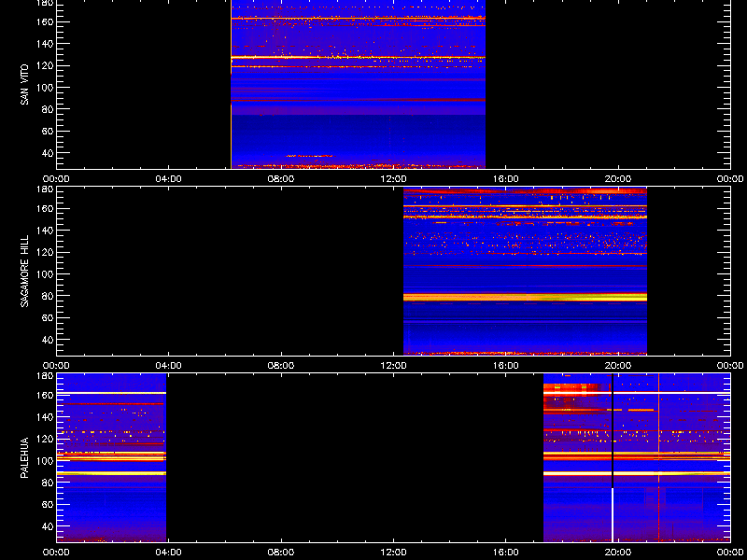Choose the 60 label on Palehua axis

[49, 504]
